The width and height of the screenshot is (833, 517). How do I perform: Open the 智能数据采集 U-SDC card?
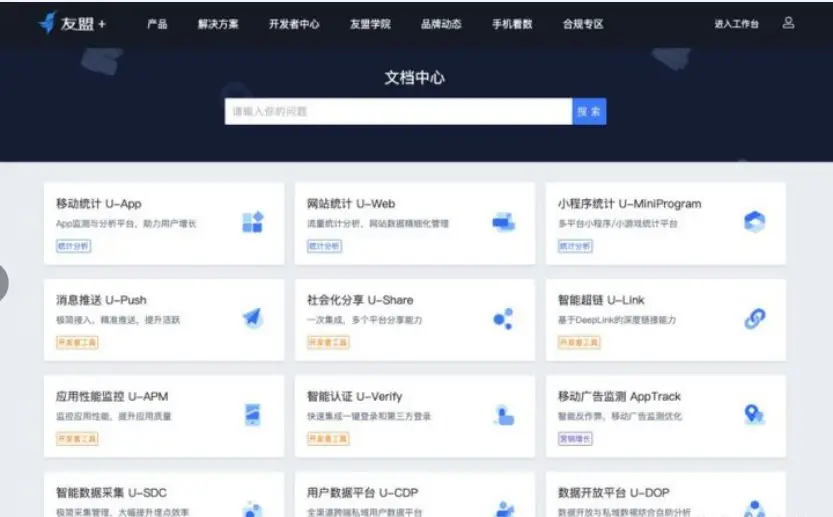[x=164, y=494]
